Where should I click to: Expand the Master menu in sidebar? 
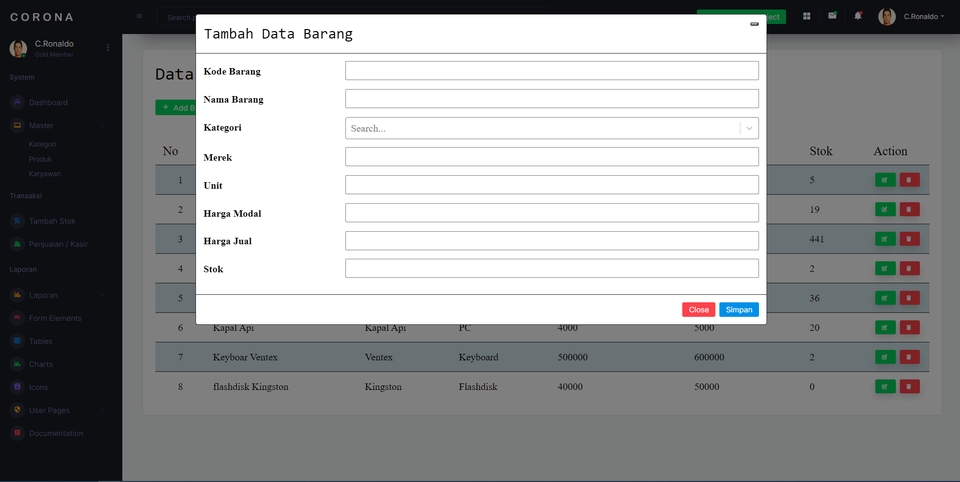(58, 126)
